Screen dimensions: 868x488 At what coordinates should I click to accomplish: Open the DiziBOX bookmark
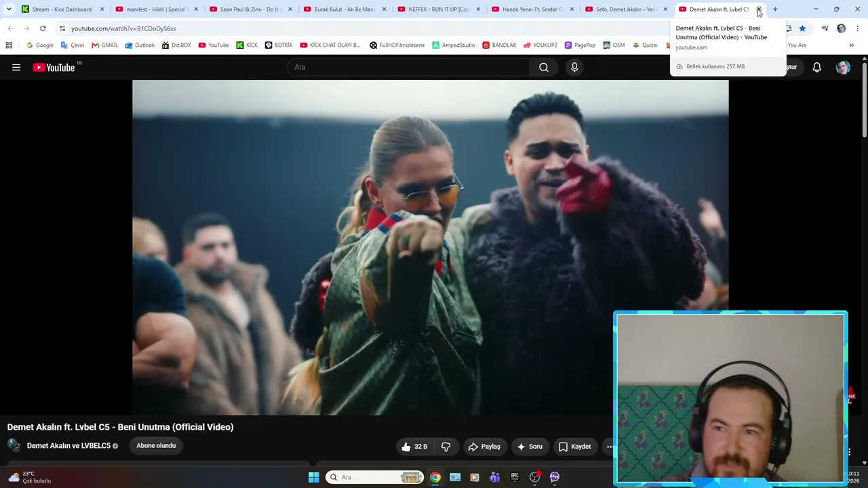(176, 45)
